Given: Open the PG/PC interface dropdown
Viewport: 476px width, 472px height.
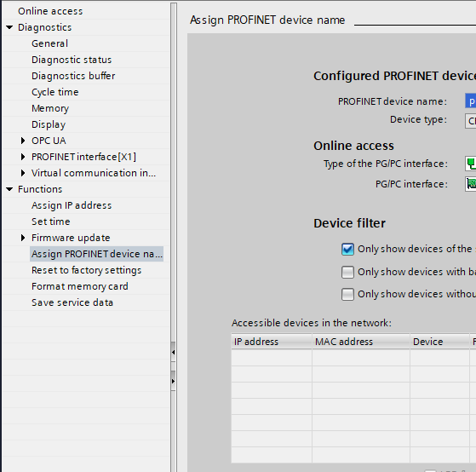Looking at the screenshot, I should tap(471, 184).
